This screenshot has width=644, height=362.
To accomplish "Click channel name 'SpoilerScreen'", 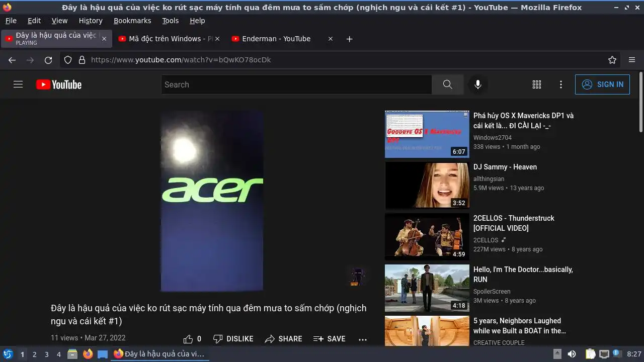I will (492, 292).
